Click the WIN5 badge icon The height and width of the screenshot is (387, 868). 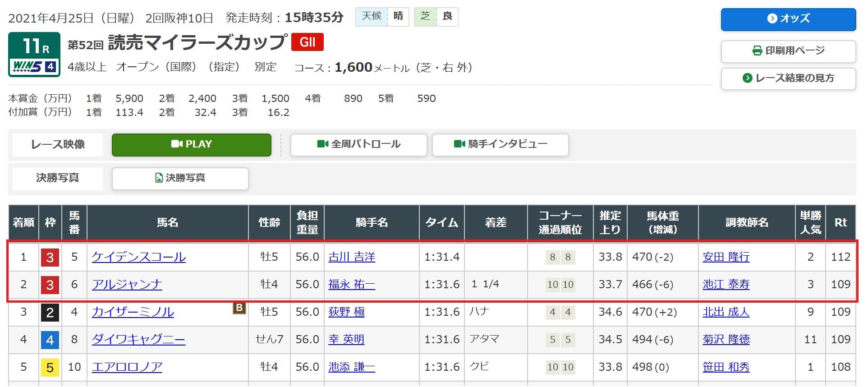[34, 67]
